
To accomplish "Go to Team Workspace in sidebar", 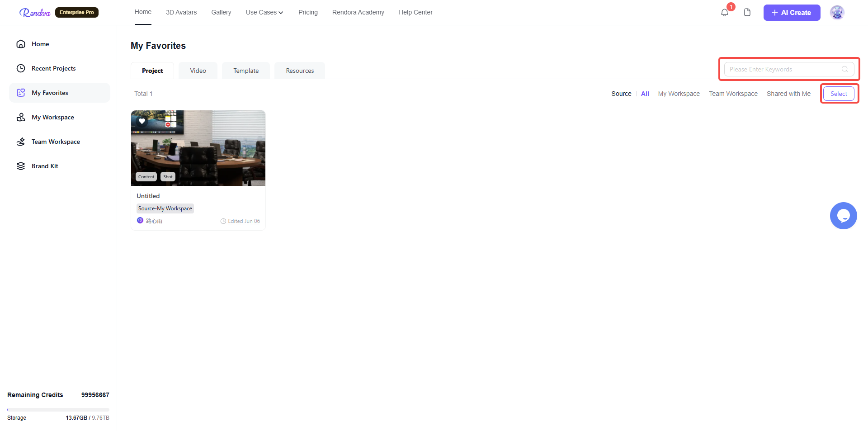I will tap(60, 142).
